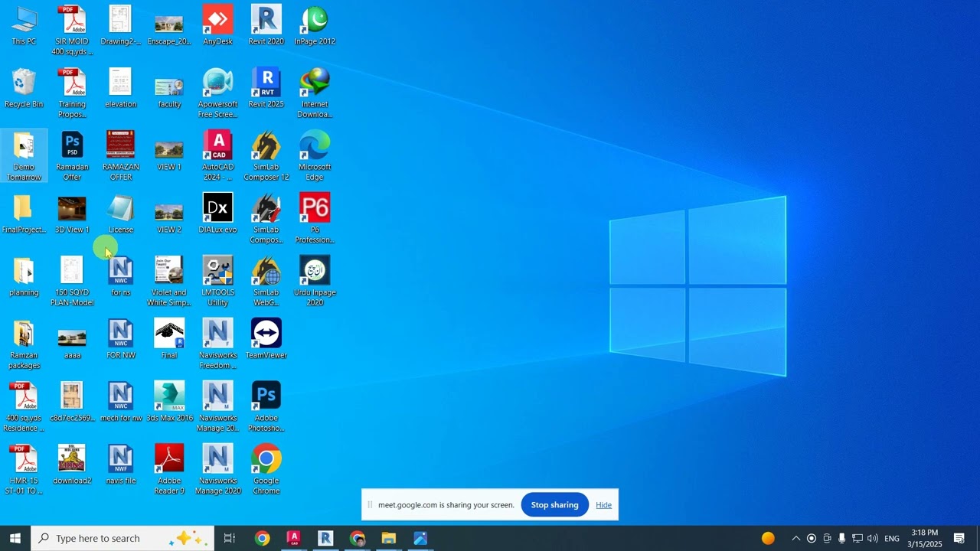Screen dimensions: 980x551
Task: Open Task View from the taskbar
Action: tap(230, 538)
